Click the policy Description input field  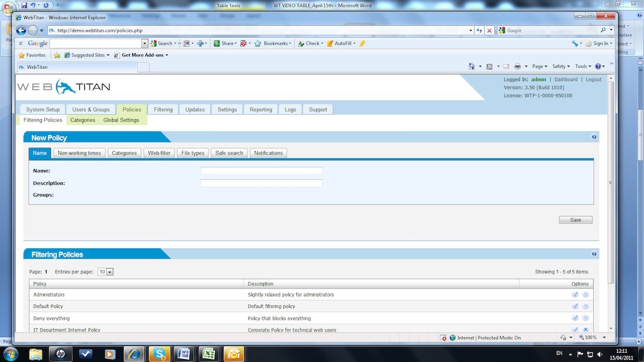pos(261,183)
